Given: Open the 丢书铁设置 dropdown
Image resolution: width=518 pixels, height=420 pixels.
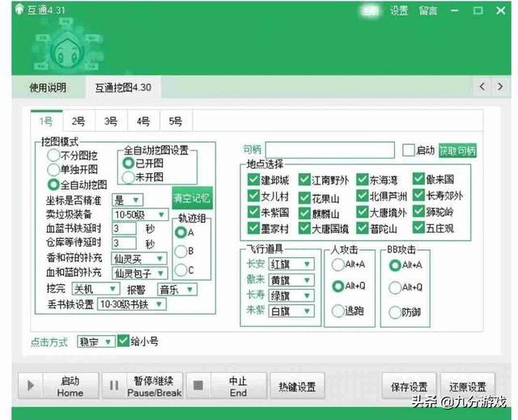Looking at the screenshot, I should pos(132,304).
